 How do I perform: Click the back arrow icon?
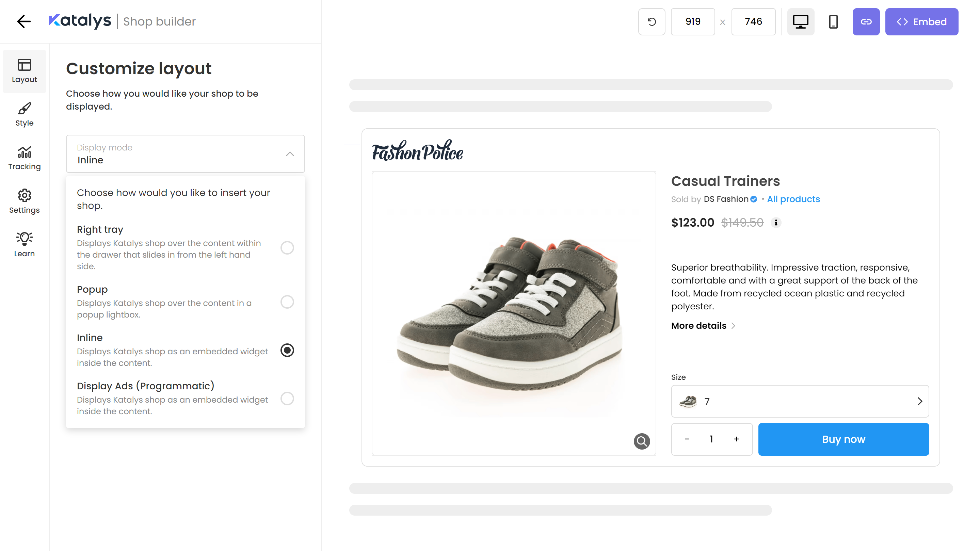(x=23, y=21)
